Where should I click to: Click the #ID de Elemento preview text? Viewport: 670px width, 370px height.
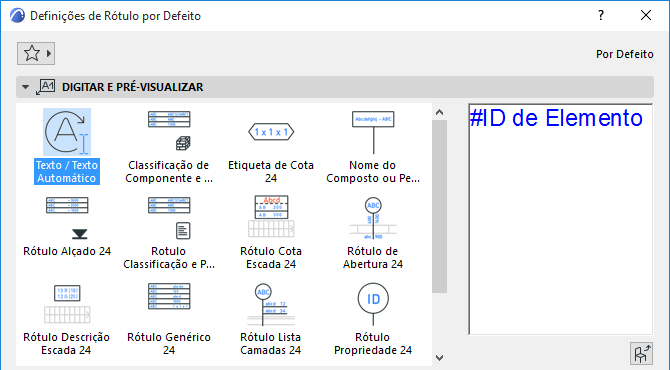[x=556, y=118]
